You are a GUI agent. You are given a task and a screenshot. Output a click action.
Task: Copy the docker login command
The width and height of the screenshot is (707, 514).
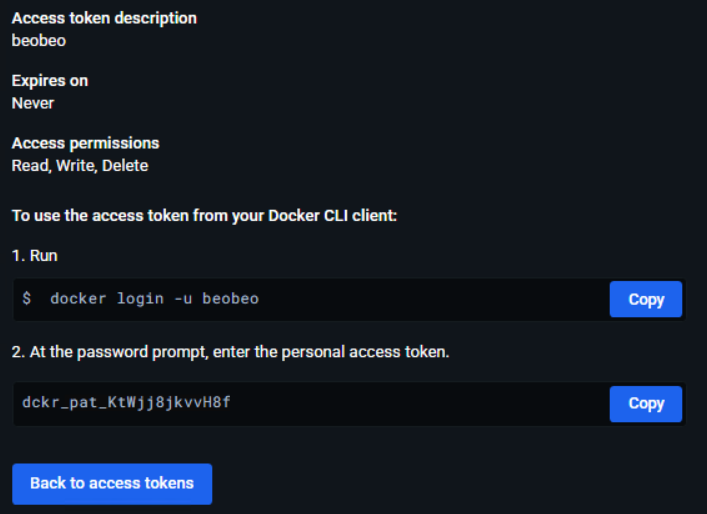(x=645, y=299)
